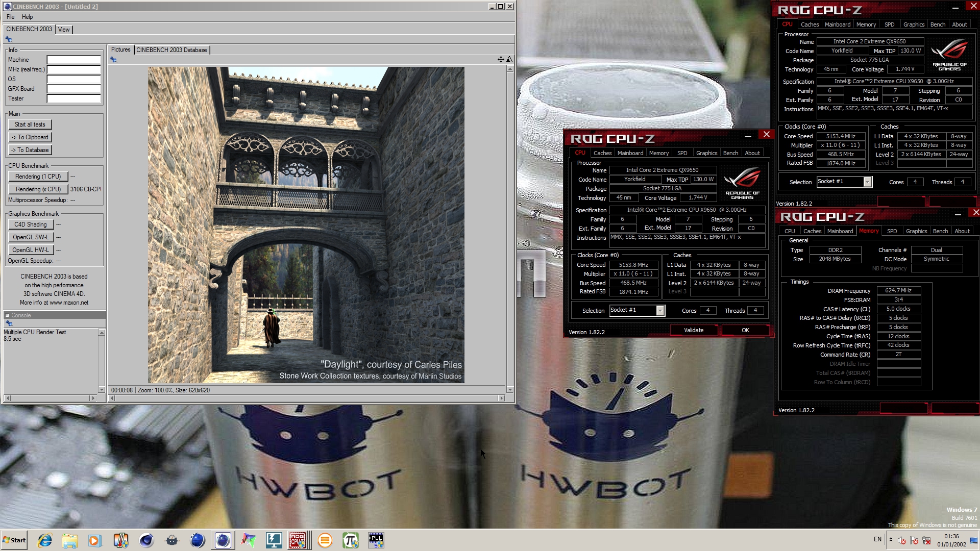Select the Pictures tab

pyautogui.click(x=120, y=49)
